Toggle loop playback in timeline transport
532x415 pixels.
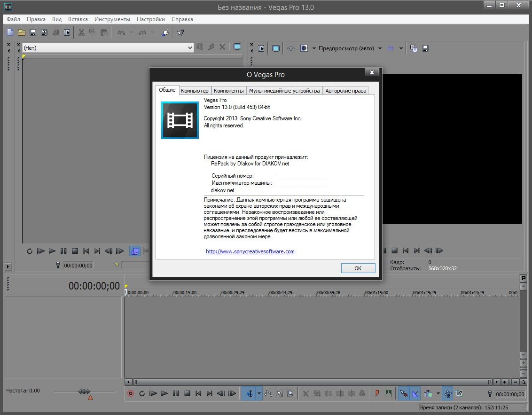click(141, 393)
